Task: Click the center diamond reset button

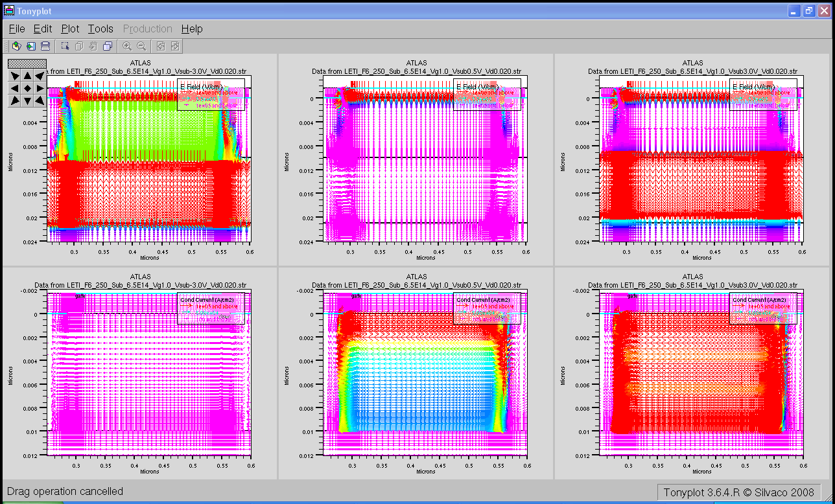Action: coord(27,88)
